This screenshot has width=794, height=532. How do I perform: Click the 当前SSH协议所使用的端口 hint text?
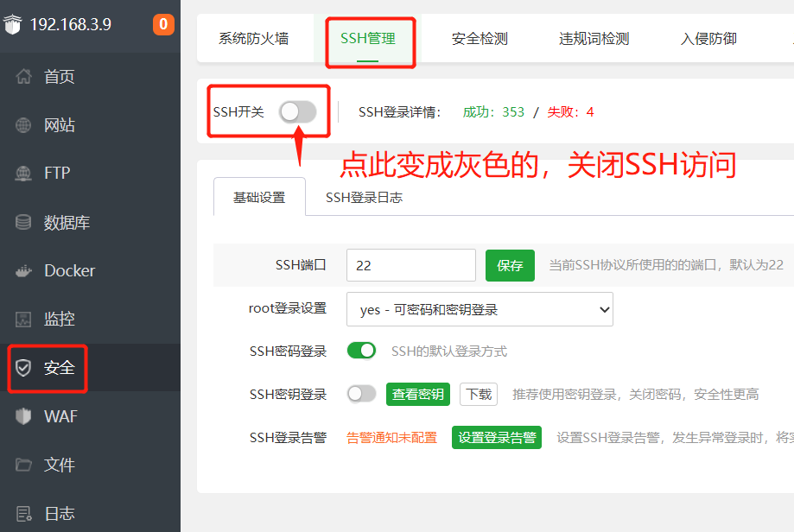pos(666,265)
